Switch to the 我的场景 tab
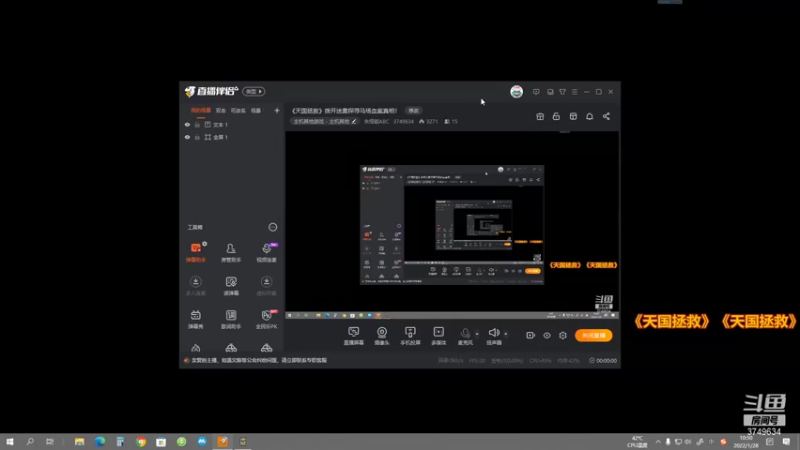The image size is (800, 450). (201, 110)
